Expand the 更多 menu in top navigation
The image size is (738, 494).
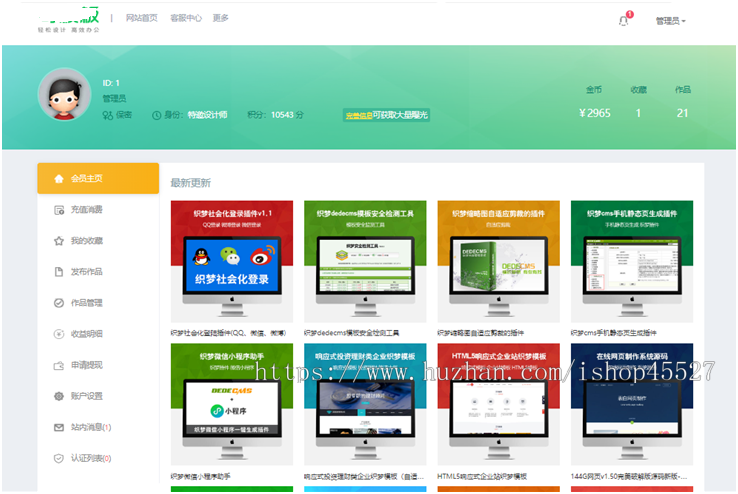coord(220,18)
